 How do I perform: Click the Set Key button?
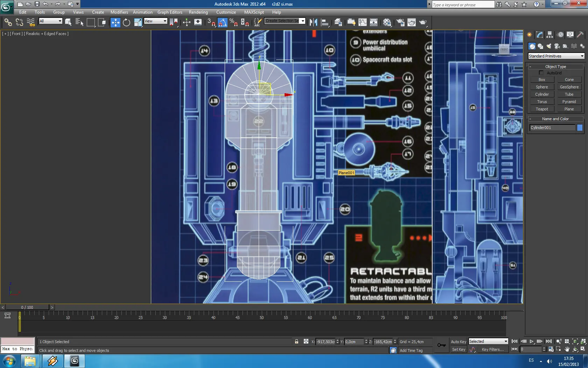(x=458, y=349)
